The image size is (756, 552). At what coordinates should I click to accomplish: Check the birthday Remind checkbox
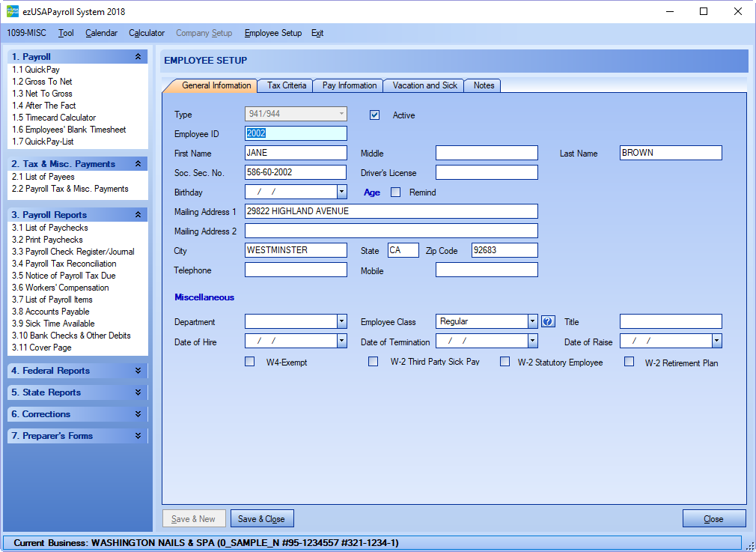pyautogui.click(x=396, y=192)
